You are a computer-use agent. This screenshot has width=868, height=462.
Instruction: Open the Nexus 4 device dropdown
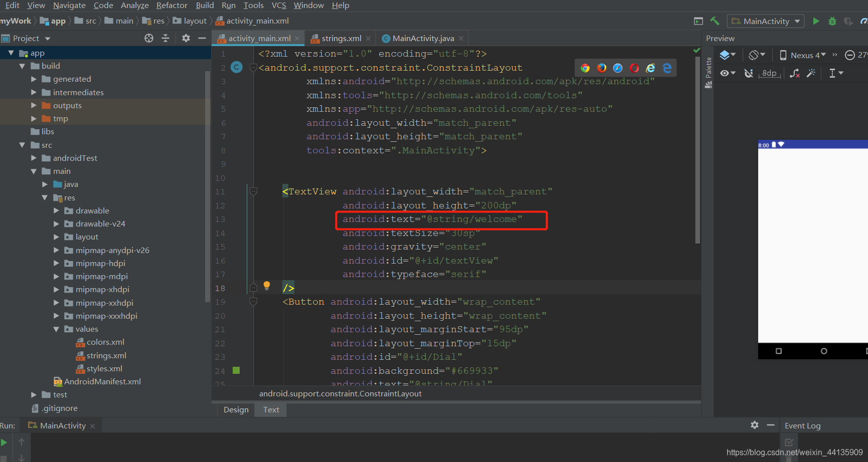(803, 55)
